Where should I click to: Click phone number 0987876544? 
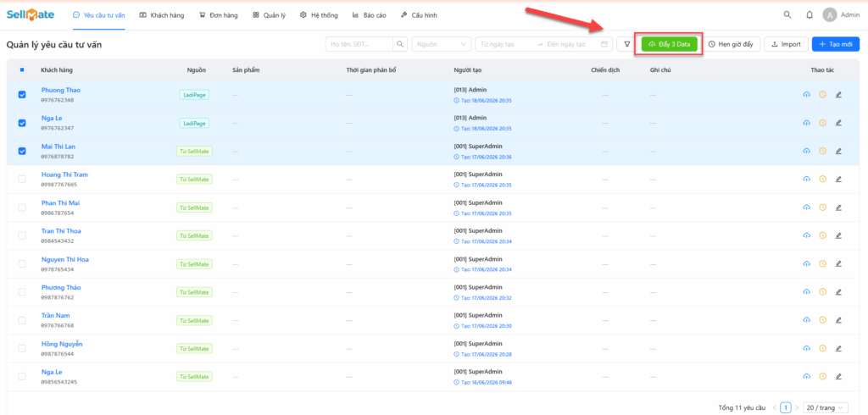[58, 353]
